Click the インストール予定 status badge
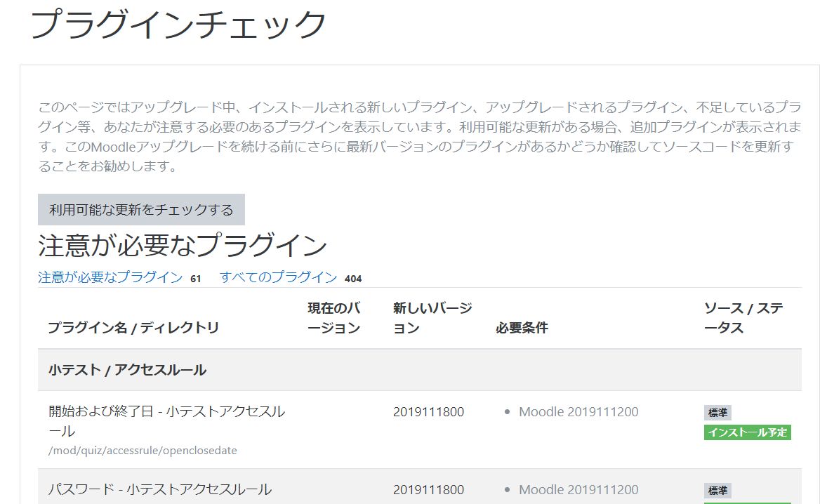Screen dimensions: 827x504 (748, 432)
